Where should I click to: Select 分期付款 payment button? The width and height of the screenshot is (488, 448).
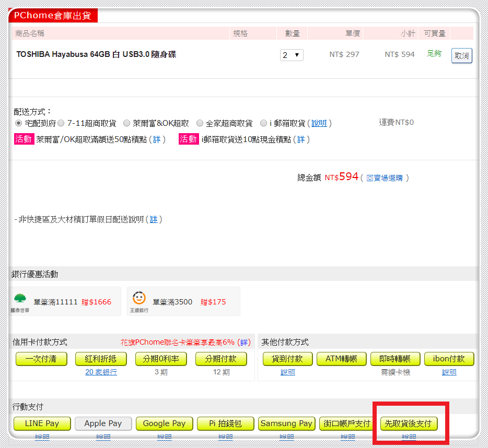(222, 359)
